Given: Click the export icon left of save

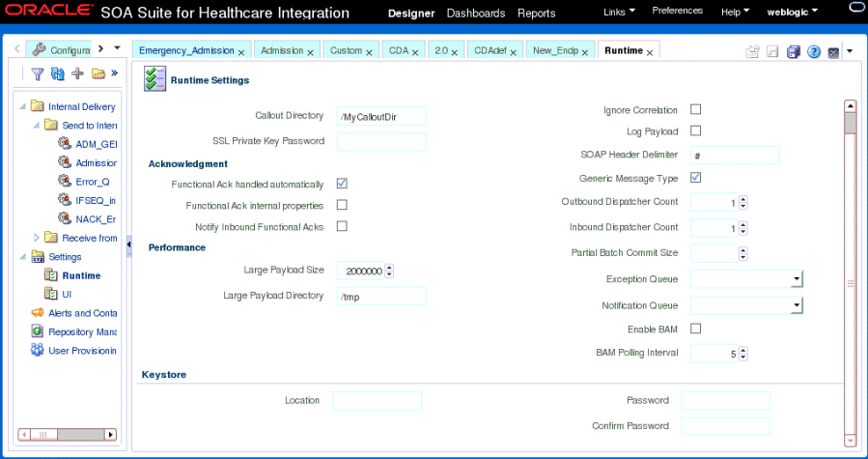Looking at the screenshot, I should click(752, 51).
